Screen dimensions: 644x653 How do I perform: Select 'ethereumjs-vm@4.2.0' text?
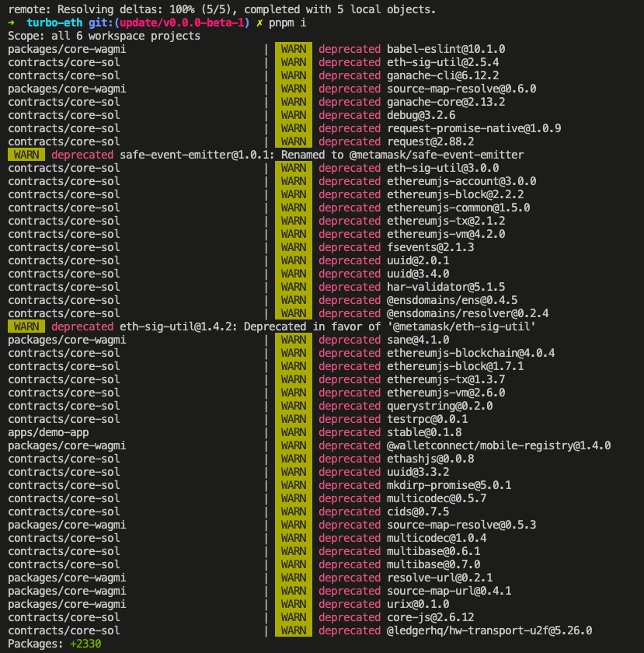click(446, 235)
